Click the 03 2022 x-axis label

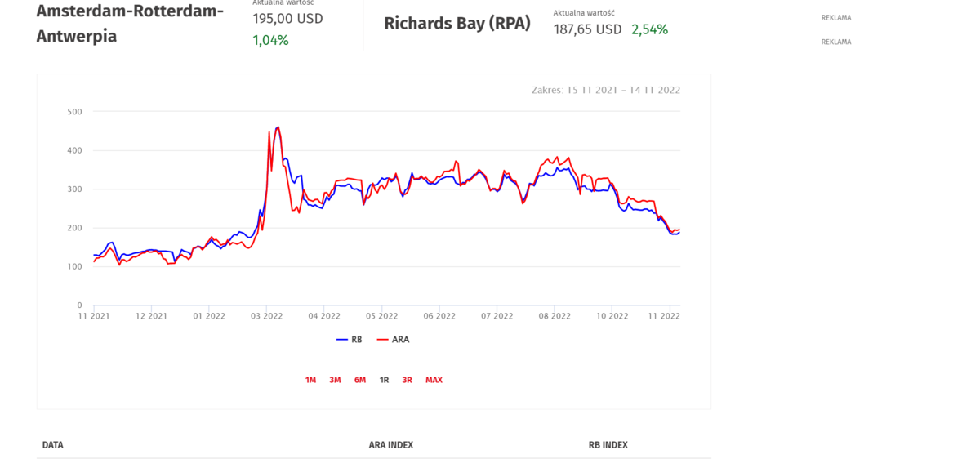(267, 315)
